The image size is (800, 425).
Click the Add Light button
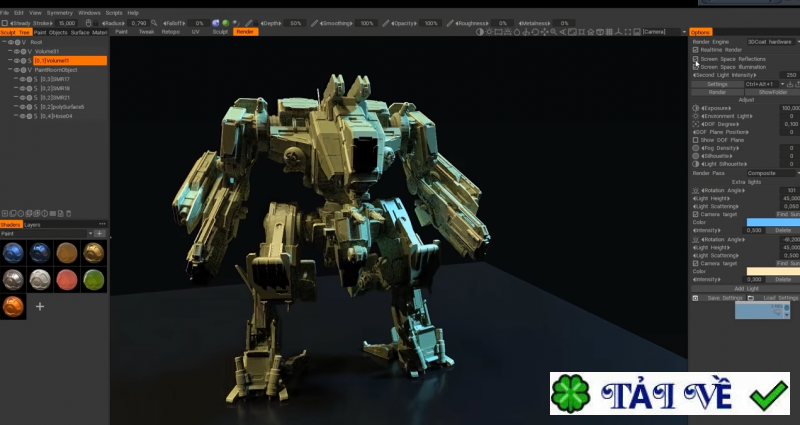tap(746, 289)
